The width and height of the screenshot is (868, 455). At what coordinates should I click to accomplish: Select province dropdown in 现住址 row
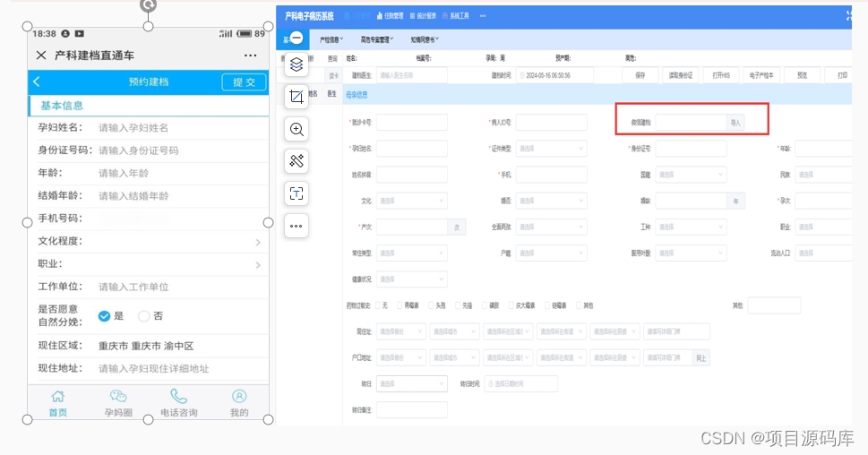[x=401, y=331]
